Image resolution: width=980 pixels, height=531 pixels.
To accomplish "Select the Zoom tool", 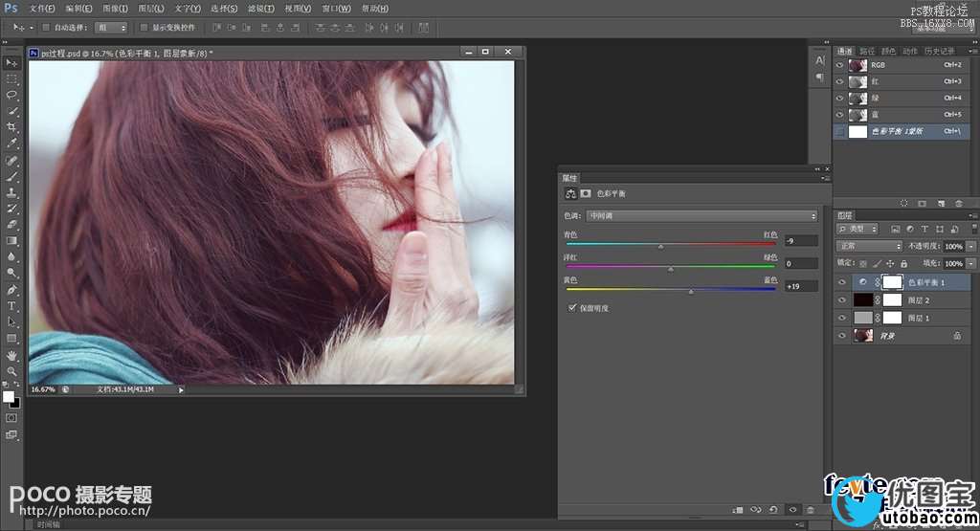I will (11, 371).
